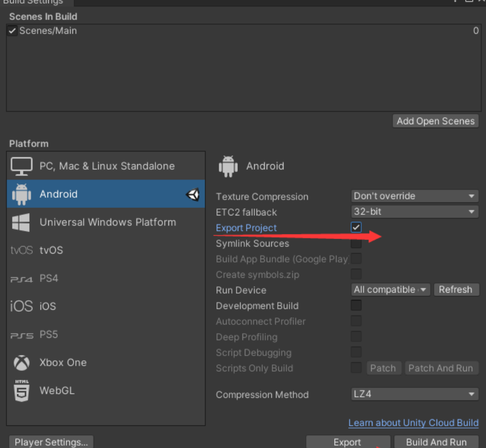Select the WebGL platform
This screenshot has height=448, width=486.
coord(106,391)
